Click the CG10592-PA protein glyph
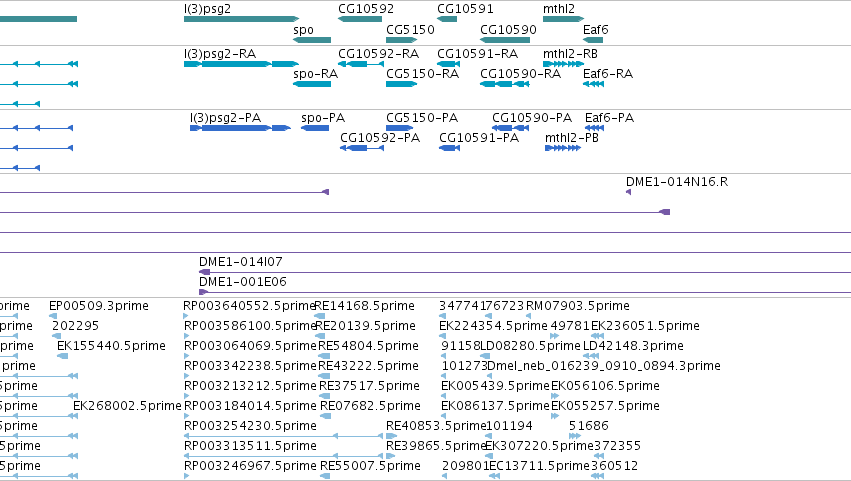 coord(362,148)
